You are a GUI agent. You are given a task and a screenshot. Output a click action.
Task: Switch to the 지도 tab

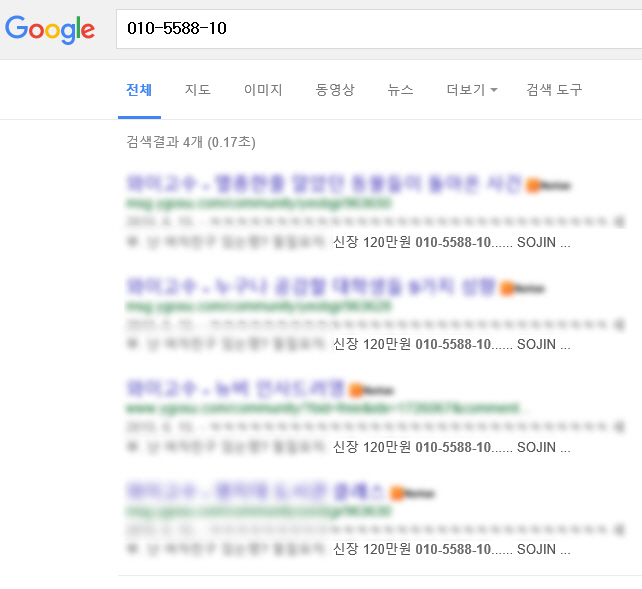tap(198, 90)
